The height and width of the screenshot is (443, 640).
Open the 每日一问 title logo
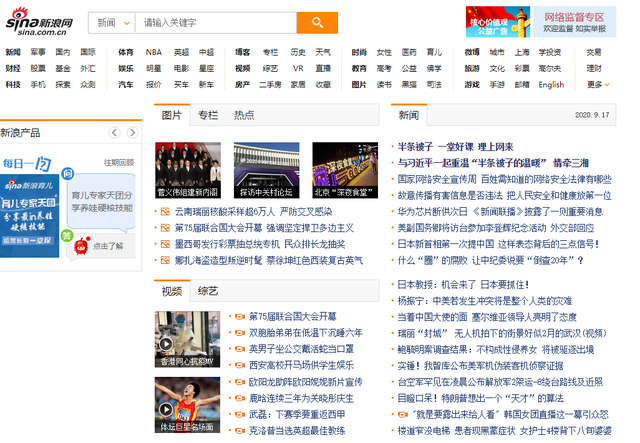[27, 163]
